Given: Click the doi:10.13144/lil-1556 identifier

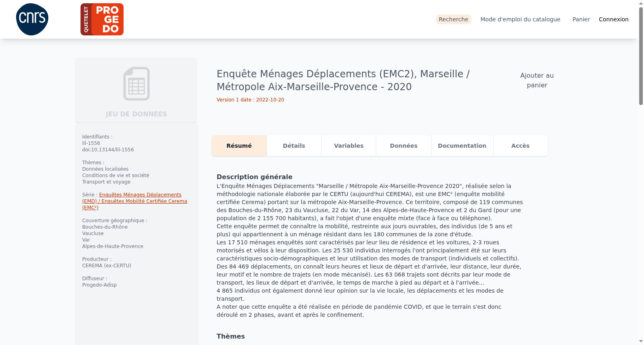Looking at the screenshot, I should [x=108, y=150].
